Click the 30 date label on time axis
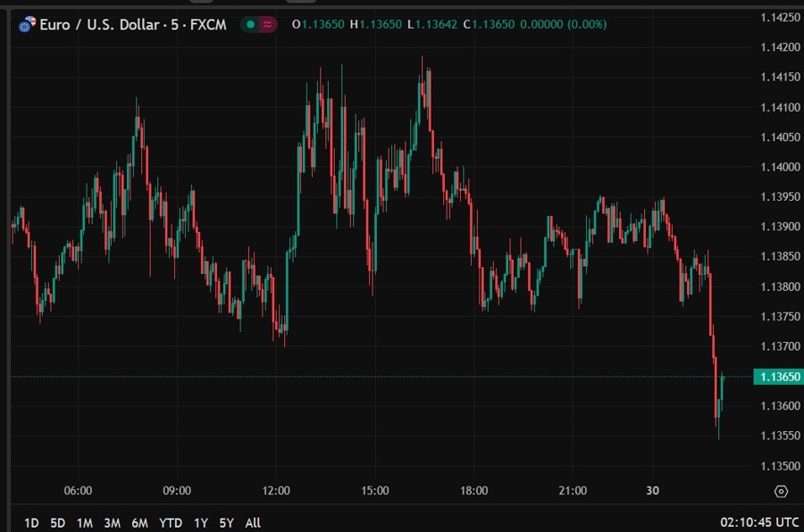Viewport: 804px width, 532px height. (652, 490)
